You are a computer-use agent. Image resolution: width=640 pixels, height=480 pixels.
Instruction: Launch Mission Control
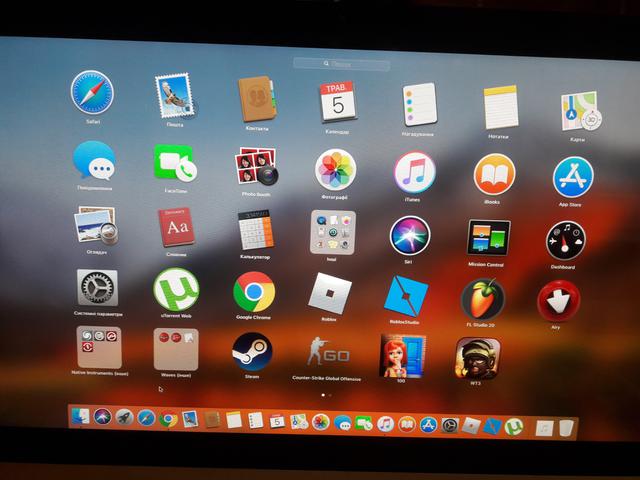pos(488,238)
